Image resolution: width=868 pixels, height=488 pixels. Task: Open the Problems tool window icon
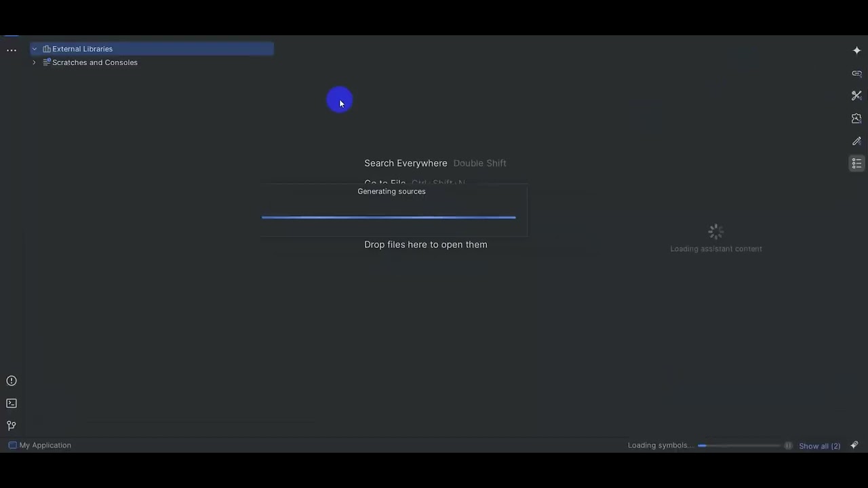point(12,381)
